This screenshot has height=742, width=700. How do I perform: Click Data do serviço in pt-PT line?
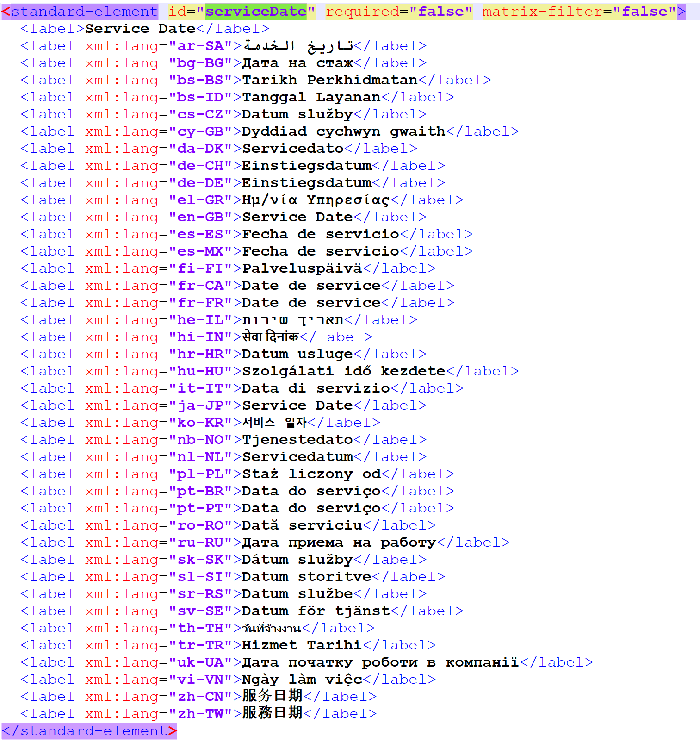point(311,508)
